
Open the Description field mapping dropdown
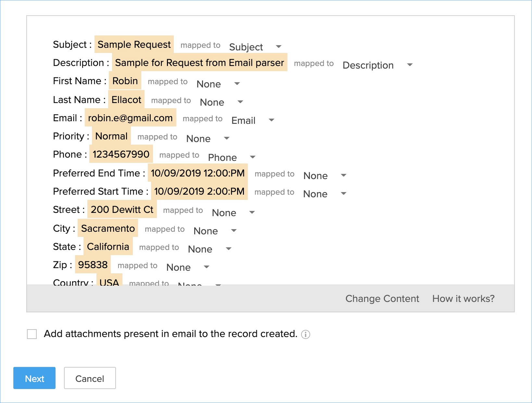click(x=377, y=65)
